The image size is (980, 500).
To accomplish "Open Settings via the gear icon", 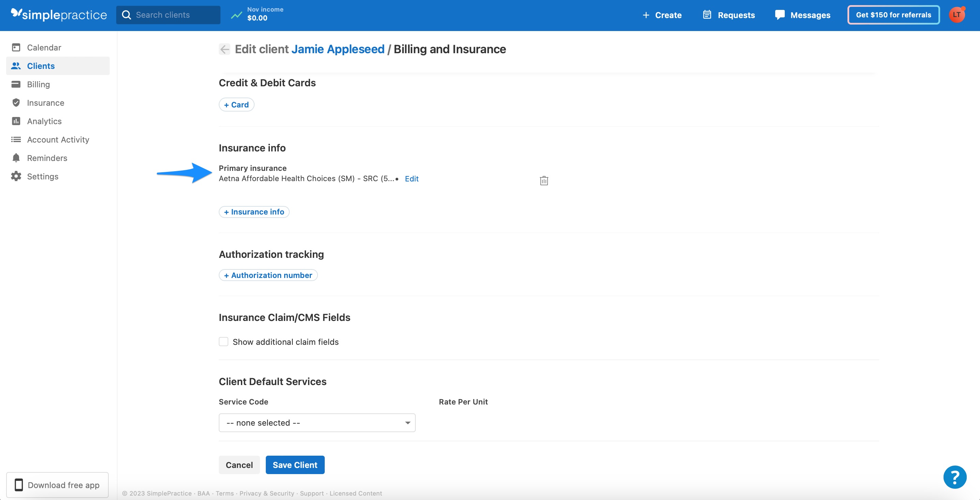I will [16, 176].
